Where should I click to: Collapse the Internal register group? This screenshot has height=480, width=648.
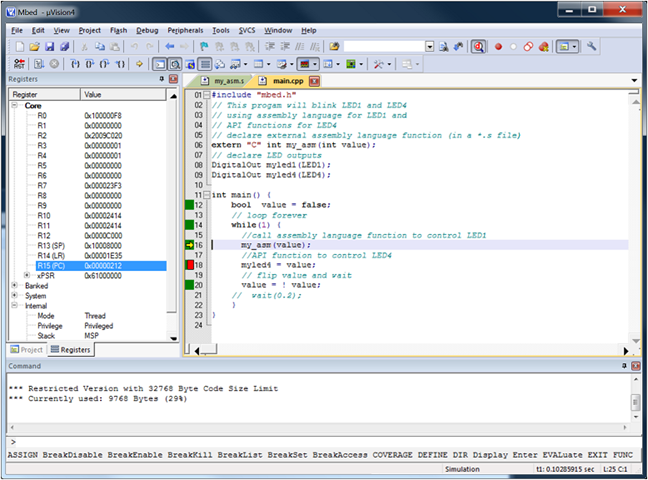(14, 306)
